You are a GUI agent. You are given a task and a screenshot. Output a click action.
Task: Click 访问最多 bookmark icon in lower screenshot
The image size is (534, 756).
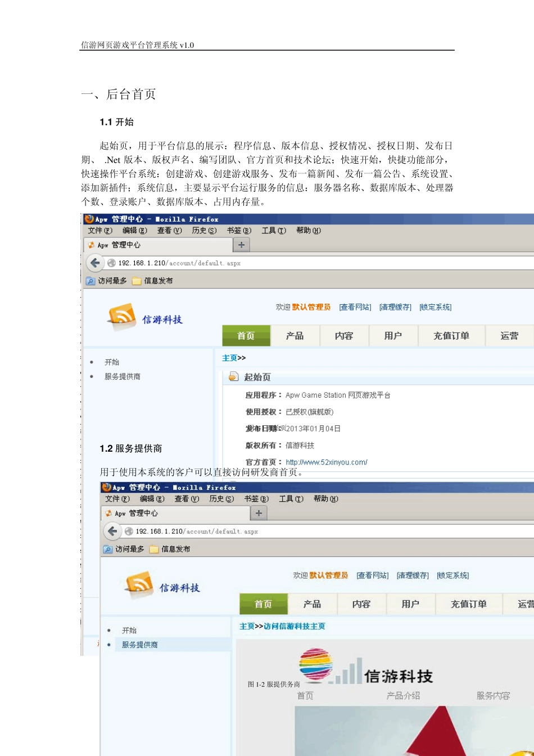click(108, 549)
